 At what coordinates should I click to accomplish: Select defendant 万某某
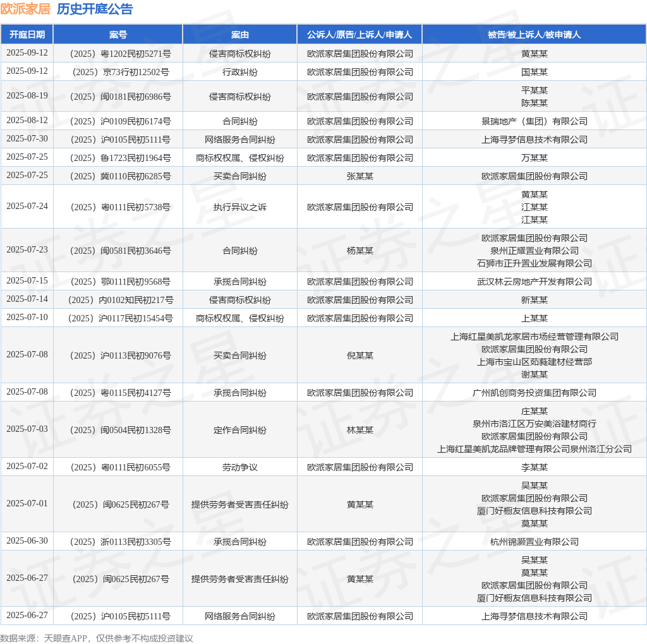coord(535,157)
